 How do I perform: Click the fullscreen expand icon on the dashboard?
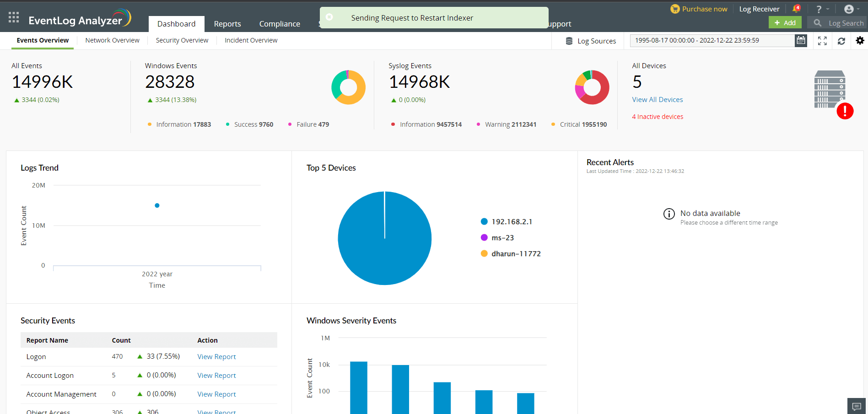click(822, 41)
